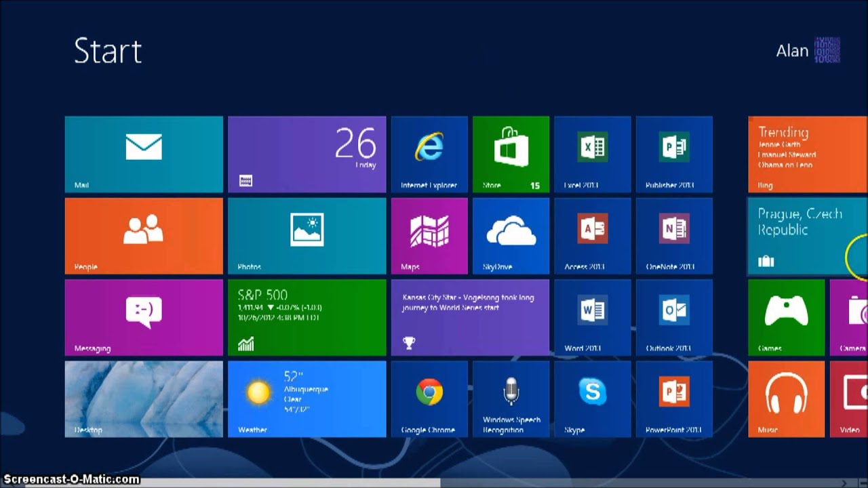The image size is (868, 488).
Task: Open the Camera tile
Action: tap(849, 318)
